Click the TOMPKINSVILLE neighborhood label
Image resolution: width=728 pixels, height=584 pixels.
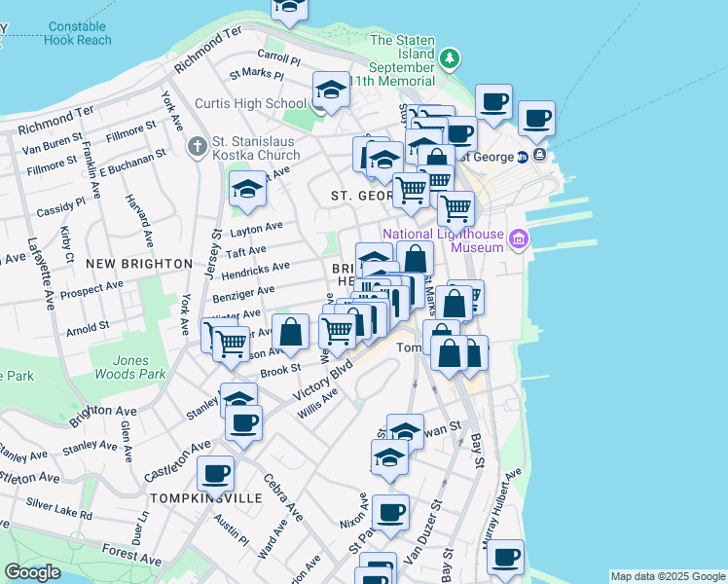(206, 498)
